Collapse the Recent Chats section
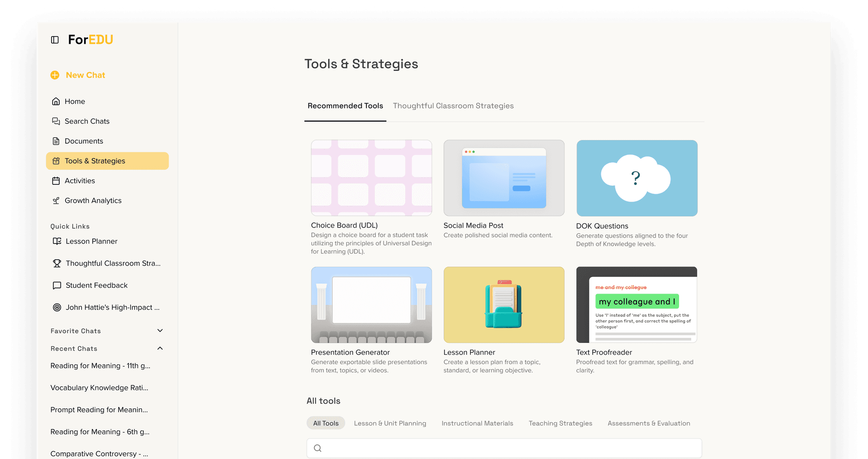Image resolution: width=868 pixels, height=459 pixels. click(160, 348)
